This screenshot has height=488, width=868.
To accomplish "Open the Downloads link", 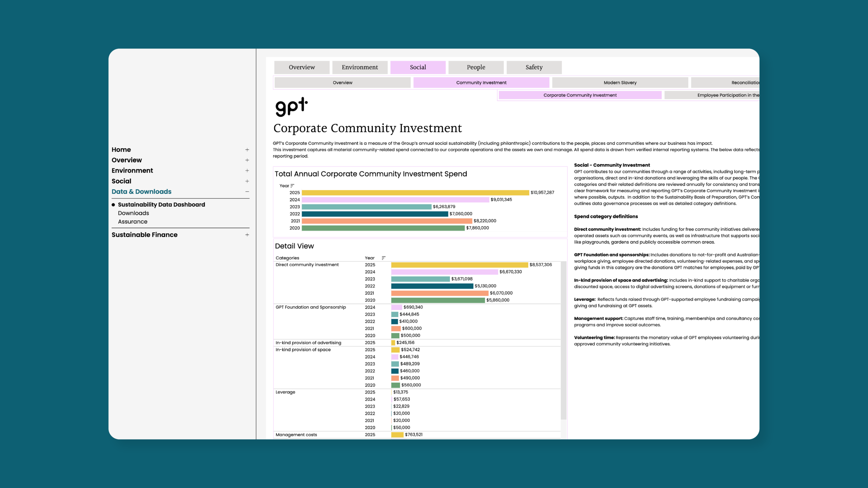I will coord(133,213).
